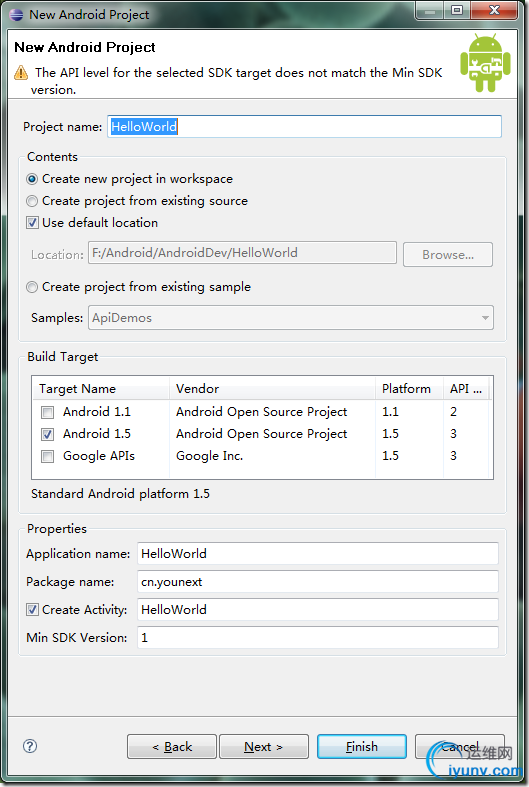The image size is (529, 787).
Task: Click the API column header
Action: (x=466, y=389)
